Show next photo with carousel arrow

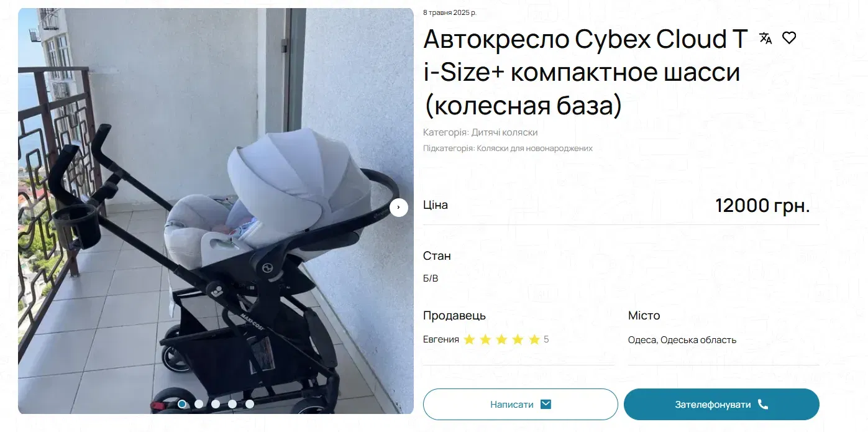pos(399,207)
